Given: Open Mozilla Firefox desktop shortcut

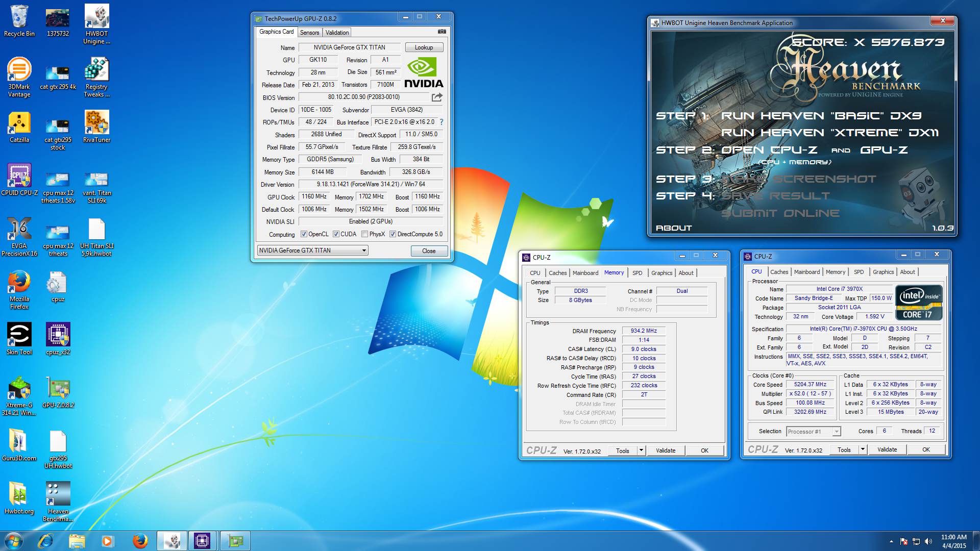Looking at the screenshot, I should (19, 290).
